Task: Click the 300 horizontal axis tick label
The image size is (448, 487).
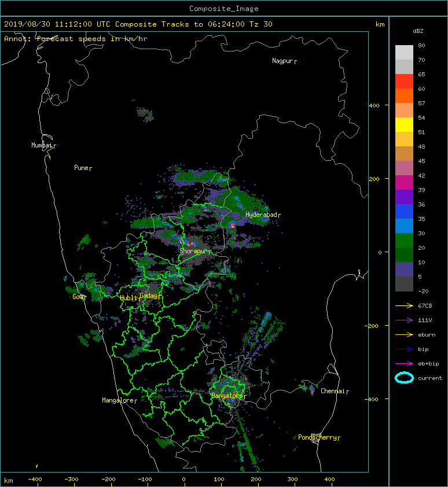Action: pos(292,479)
